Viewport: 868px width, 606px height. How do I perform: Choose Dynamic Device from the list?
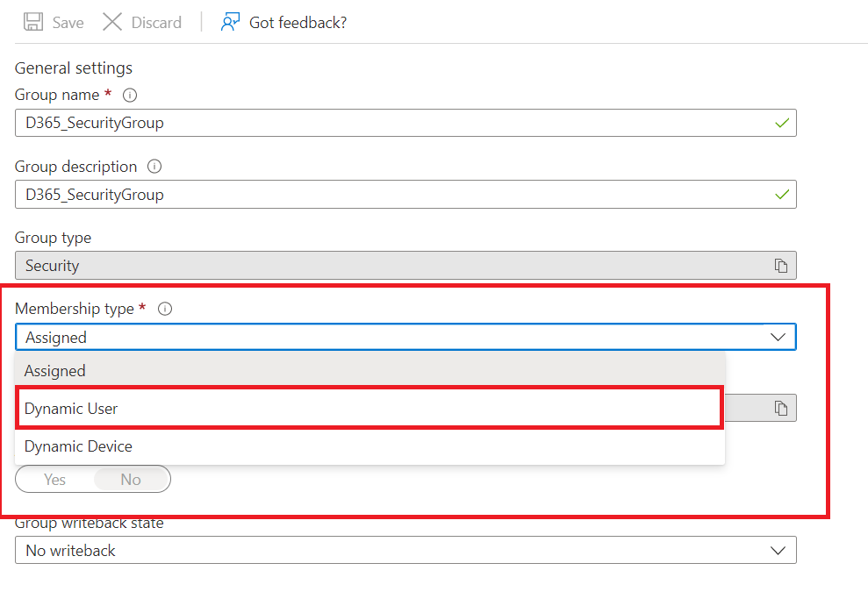[x=78, y=446]
